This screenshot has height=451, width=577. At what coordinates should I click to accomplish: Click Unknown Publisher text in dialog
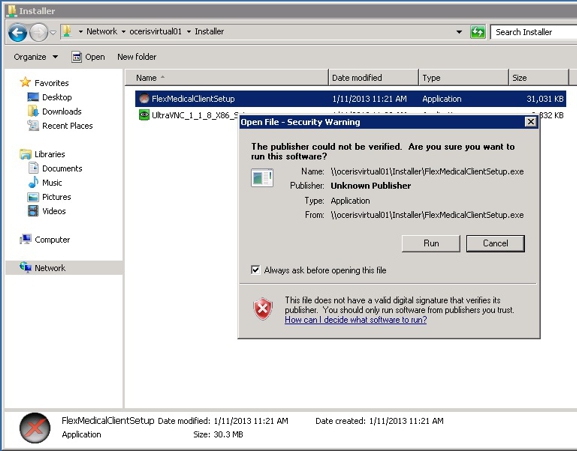tap(371, 186)
